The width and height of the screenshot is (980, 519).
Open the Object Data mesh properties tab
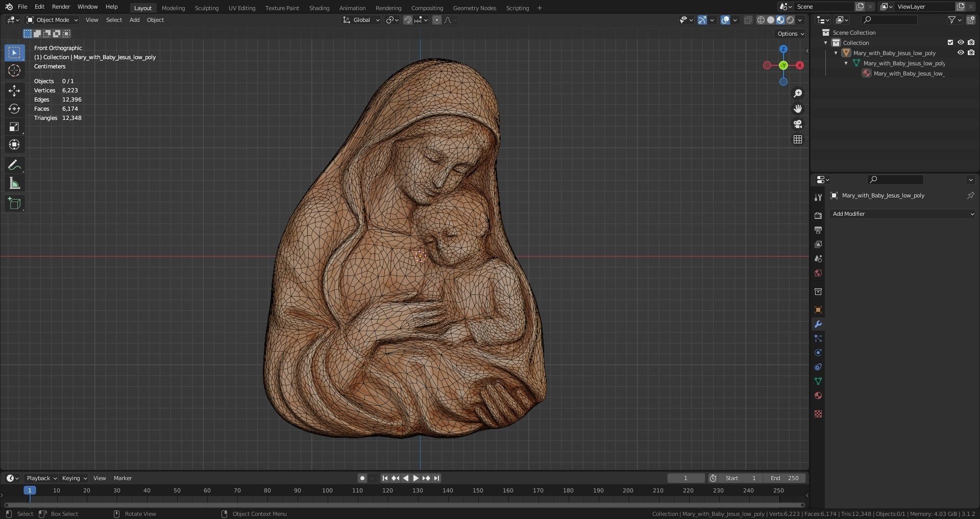click(x=818, y=381)
